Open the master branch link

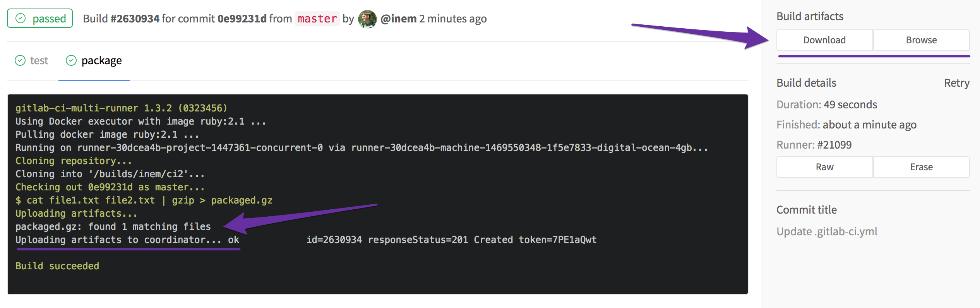coord(317,19)
